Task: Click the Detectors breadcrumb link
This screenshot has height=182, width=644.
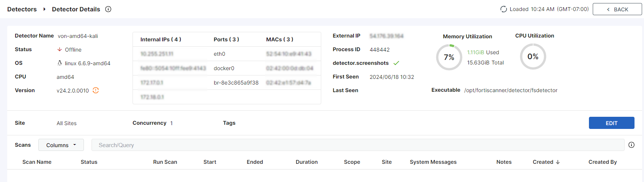Action: (22, 9)
